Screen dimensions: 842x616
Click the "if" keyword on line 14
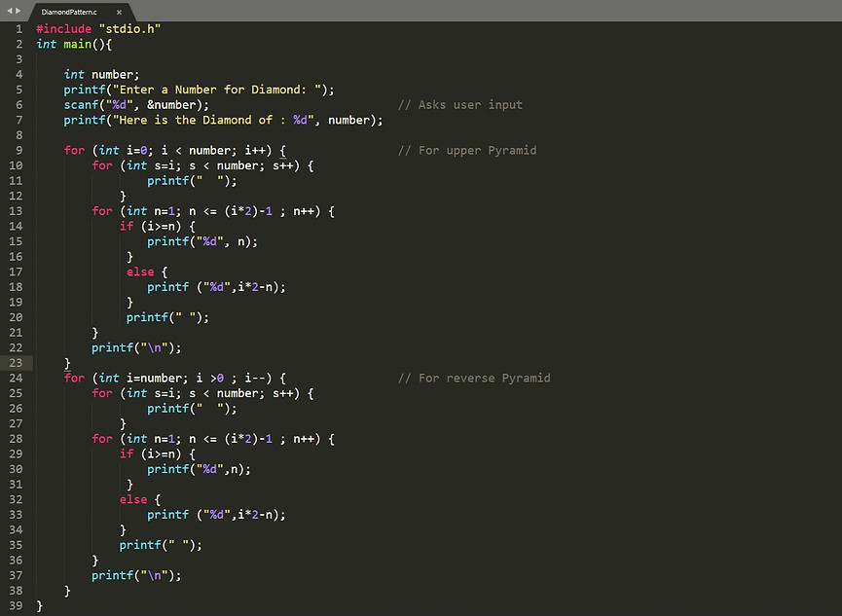coord(127,226)
